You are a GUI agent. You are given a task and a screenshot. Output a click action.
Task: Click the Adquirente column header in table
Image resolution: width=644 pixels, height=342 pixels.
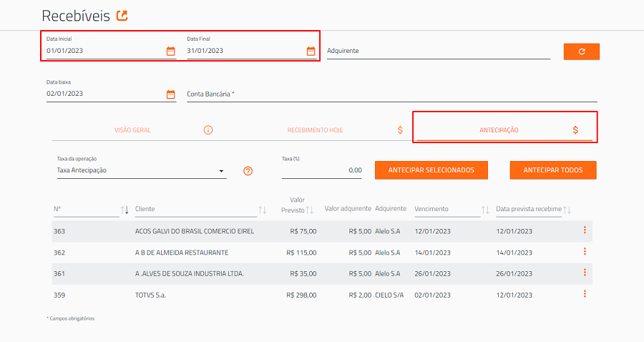(x=391, y=209)
